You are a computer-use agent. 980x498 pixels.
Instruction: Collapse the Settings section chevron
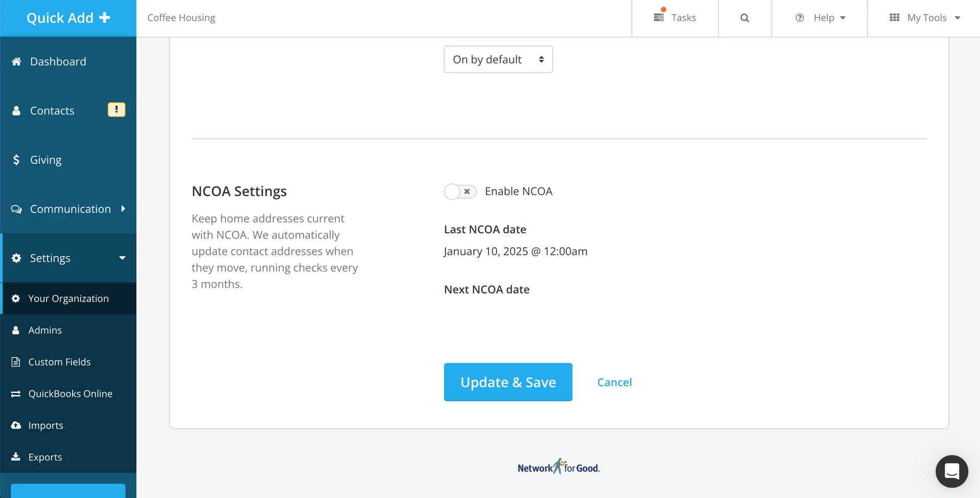[x=122, y=258]
